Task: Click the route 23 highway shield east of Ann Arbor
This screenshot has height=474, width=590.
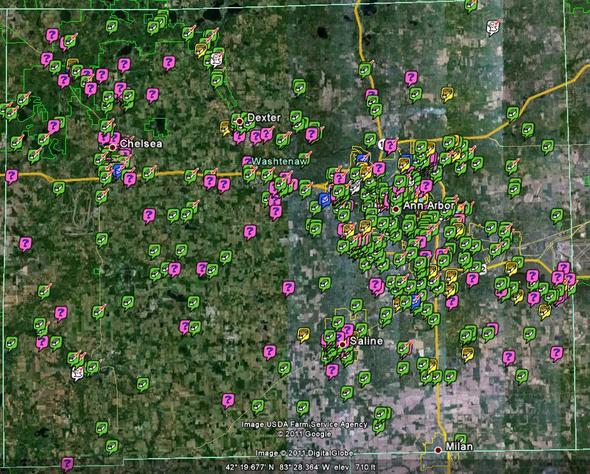Action: pos(483,268)
